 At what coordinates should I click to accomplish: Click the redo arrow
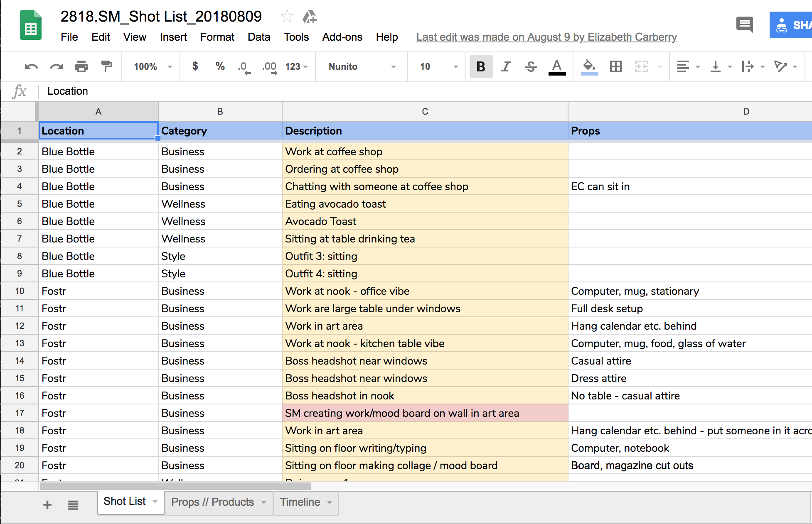pos(57,66)
